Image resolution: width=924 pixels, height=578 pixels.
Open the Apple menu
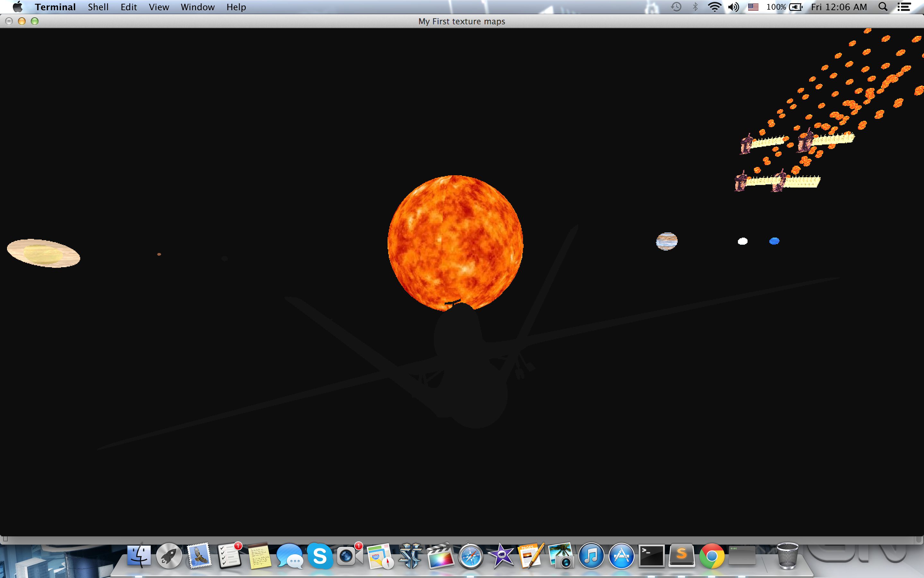point(18,7)
